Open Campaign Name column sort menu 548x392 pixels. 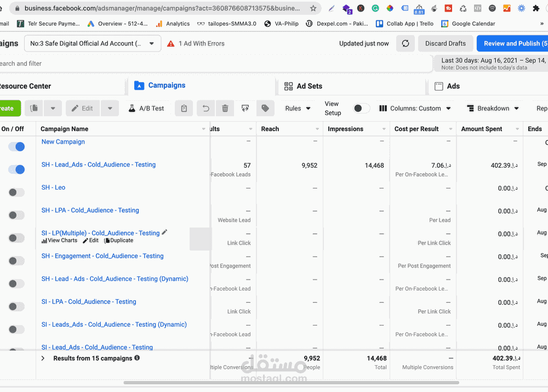coord(203,129)
